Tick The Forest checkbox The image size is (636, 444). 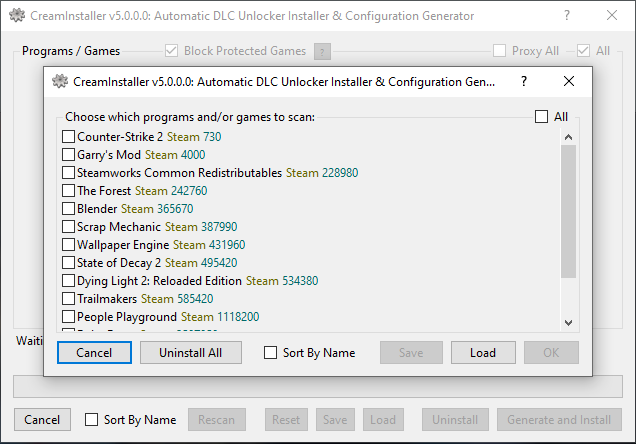pos(68,191)
